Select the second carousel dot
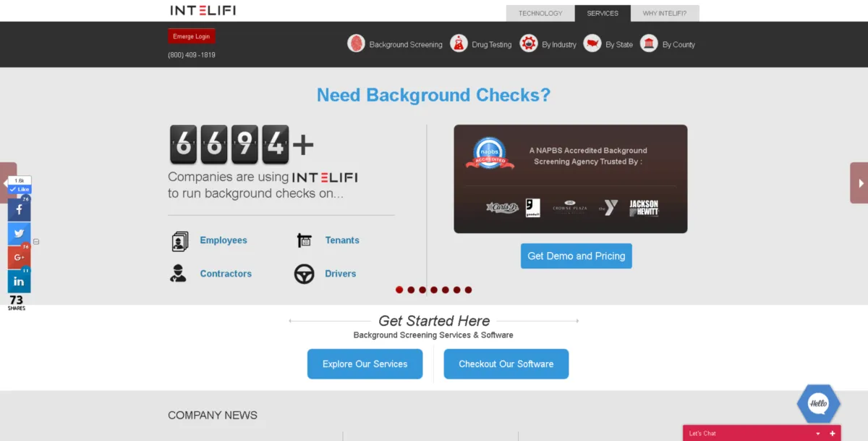 [x=411, y=290]
